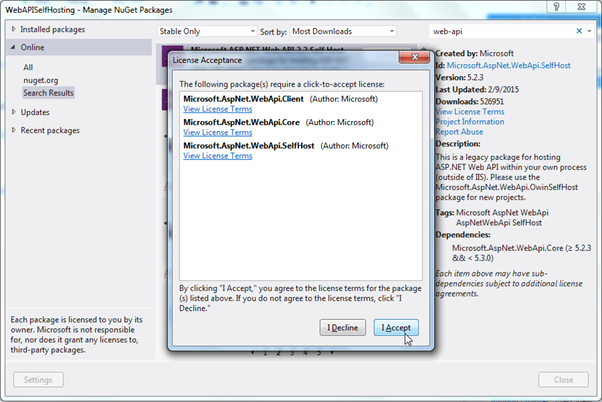Expand the Installed packages section
The image size is (602, 402).
[x=14, y=29]
